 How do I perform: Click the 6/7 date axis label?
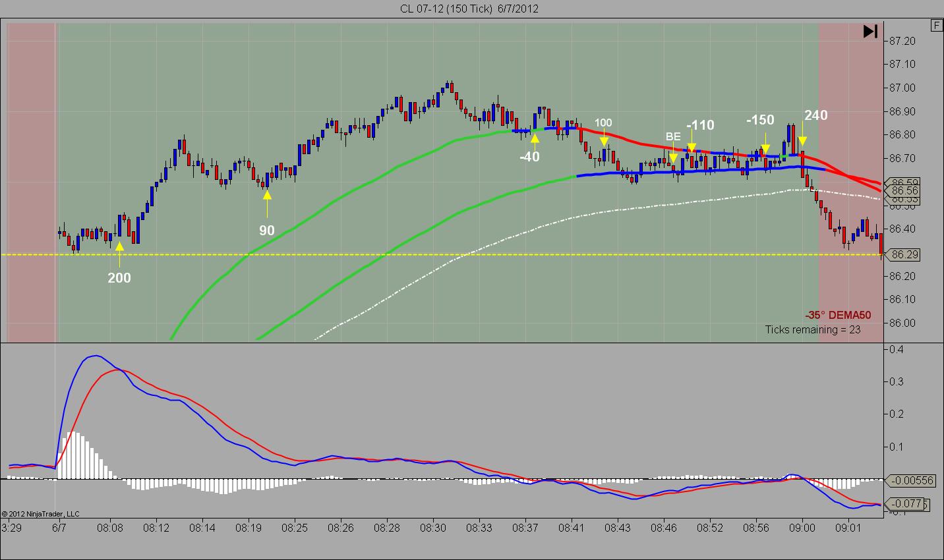tap(59, 528)
